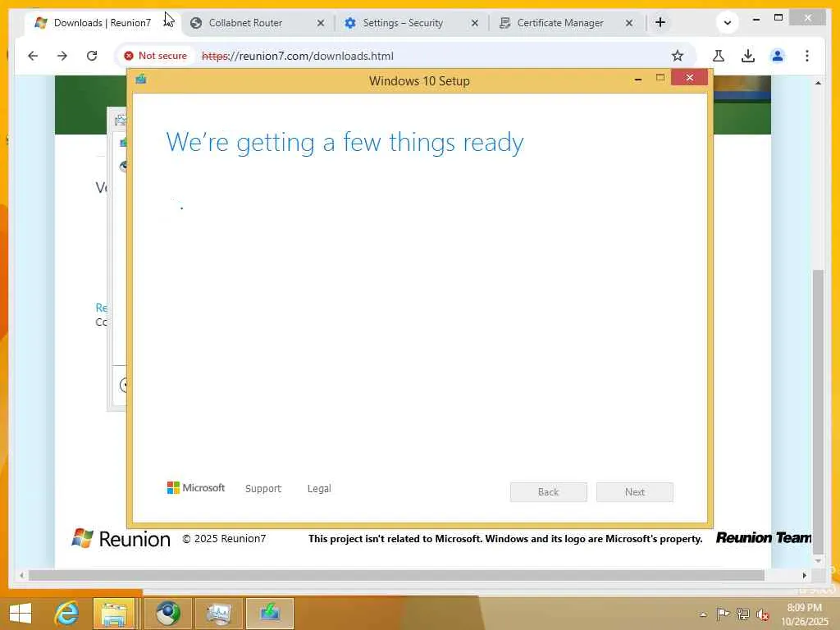Click the Reunion Team footer logo
Viewport: 840px width, 630px height.
[x=764, y=537]
